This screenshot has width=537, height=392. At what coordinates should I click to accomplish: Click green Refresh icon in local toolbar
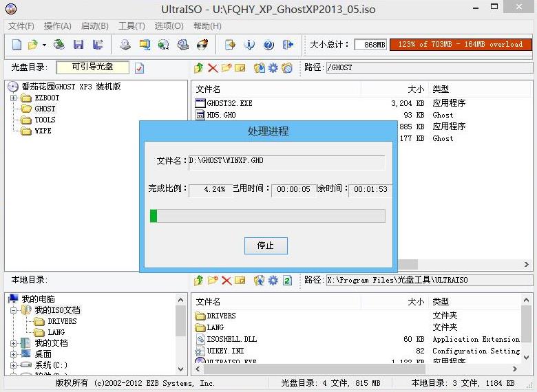[287, 281]
